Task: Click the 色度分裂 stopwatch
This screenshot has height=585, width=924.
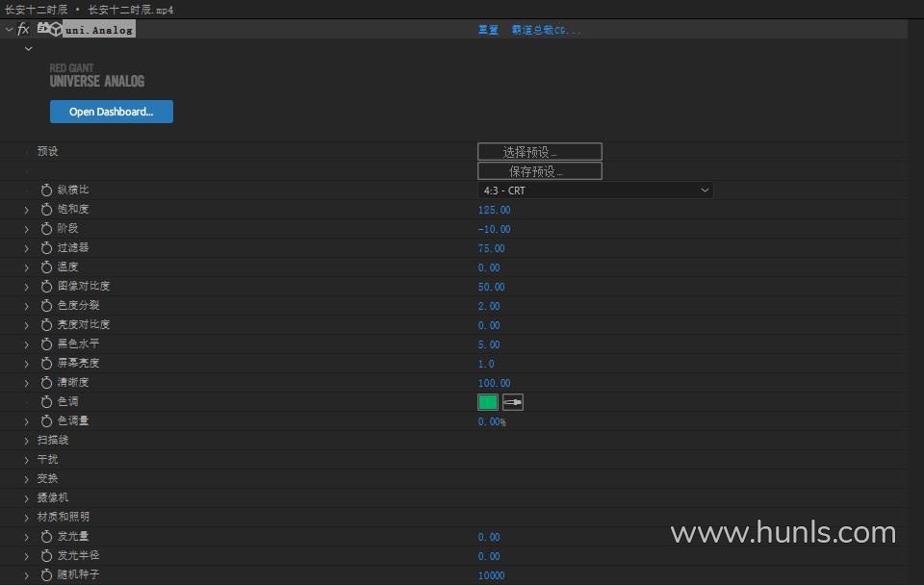Action: coord(46,305)
